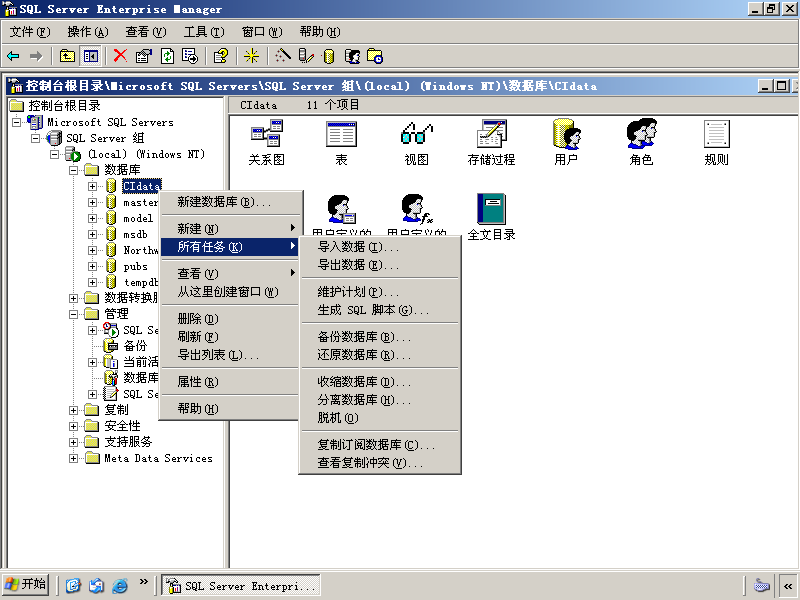Viewport: 800px width, 600px height.
Task: Select the 控制台根目录 root tree item
Action: tap(64, 106)
